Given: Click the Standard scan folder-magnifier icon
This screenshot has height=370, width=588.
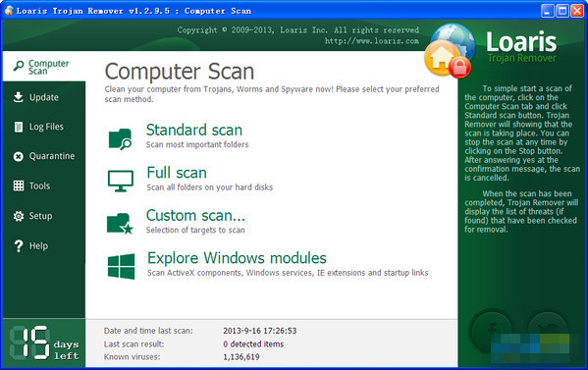Looking at the screenshot, I should click(x=120, y=139).
